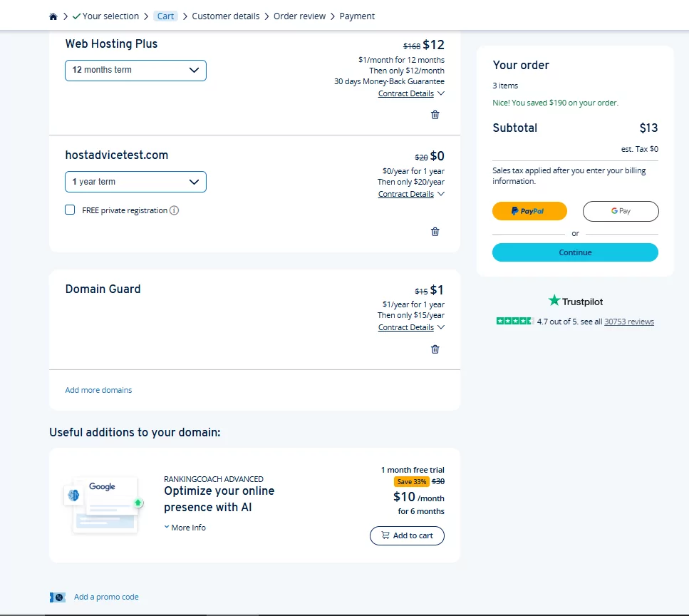This screenshot has height=616, width=689.
Task: Click the Continue button
Action: (575, 252)
